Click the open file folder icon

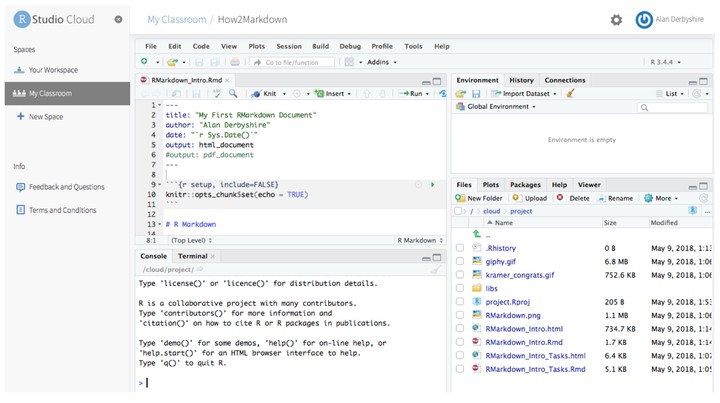172,62
